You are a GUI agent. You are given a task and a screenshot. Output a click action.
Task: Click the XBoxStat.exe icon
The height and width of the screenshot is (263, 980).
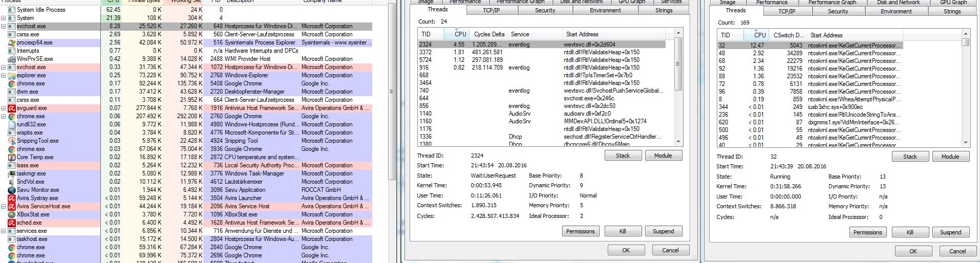coord(12,214)
